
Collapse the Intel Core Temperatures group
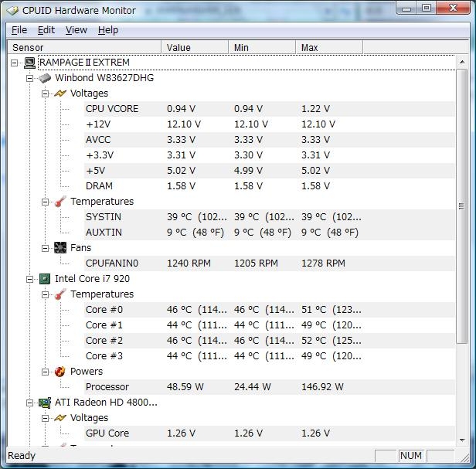[45, 294]
